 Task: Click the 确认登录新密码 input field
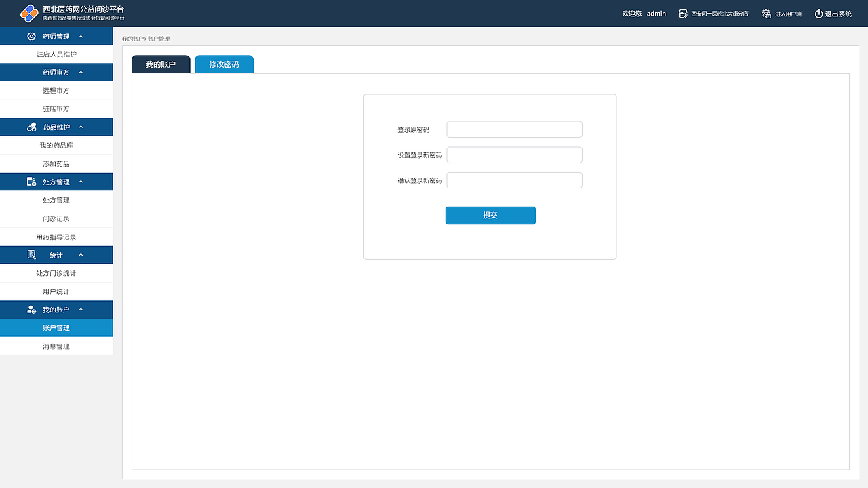tap(514, 180)
